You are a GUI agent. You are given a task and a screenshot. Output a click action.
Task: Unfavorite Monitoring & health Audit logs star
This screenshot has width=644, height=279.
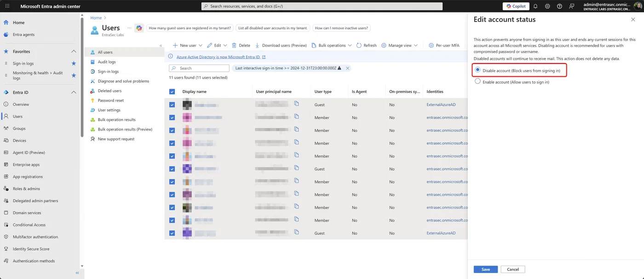click(x=74, y=75)
